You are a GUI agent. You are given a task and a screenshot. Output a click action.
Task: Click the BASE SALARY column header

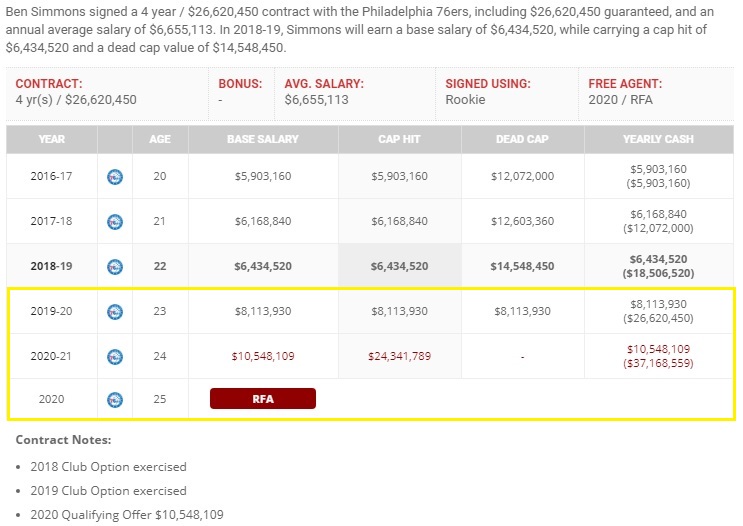(x=262, y=139)
